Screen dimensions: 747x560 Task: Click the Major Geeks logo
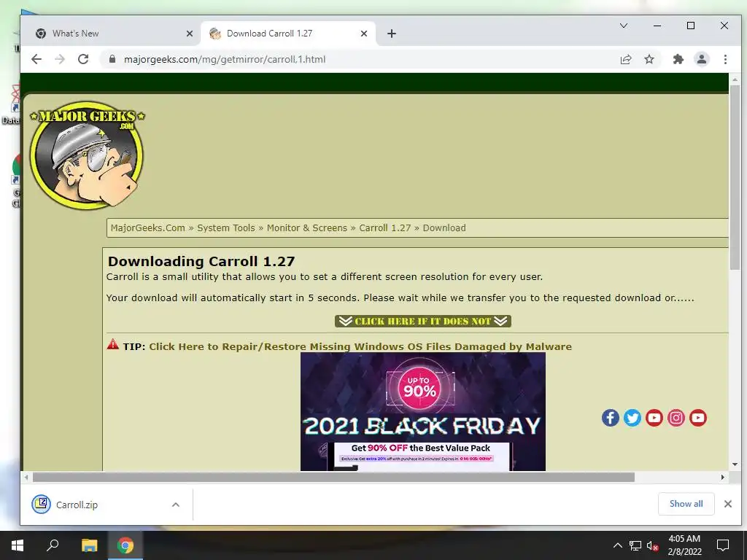88,155
